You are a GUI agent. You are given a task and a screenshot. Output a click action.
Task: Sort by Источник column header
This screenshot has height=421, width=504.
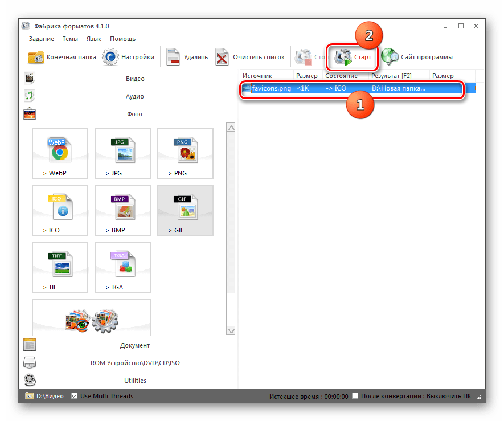tap(267, 76)
